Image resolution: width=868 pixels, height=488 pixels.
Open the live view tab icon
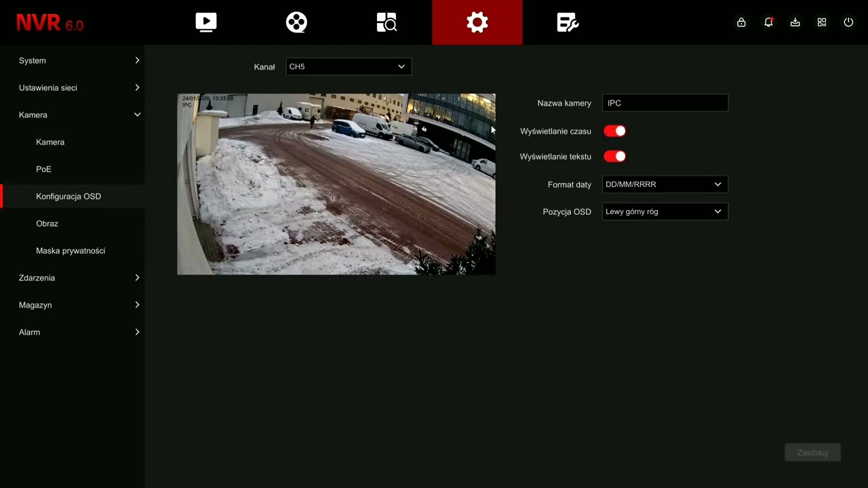pos(206,22)
